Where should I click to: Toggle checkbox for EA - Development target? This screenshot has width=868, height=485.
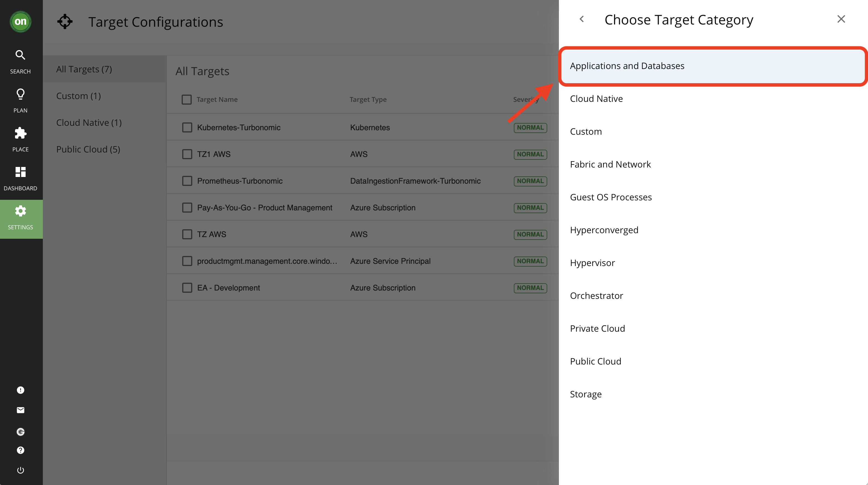coord(187,287)
